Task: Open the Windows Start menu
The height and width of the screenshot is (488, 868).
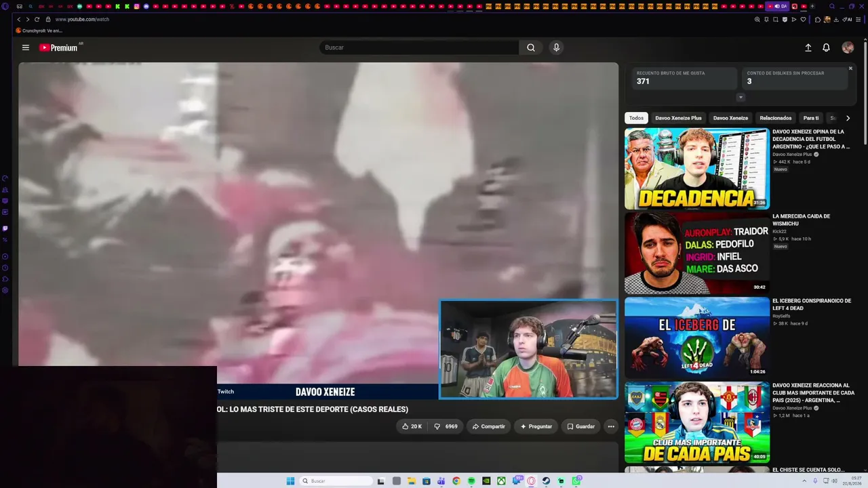Action: click(290, 481)
